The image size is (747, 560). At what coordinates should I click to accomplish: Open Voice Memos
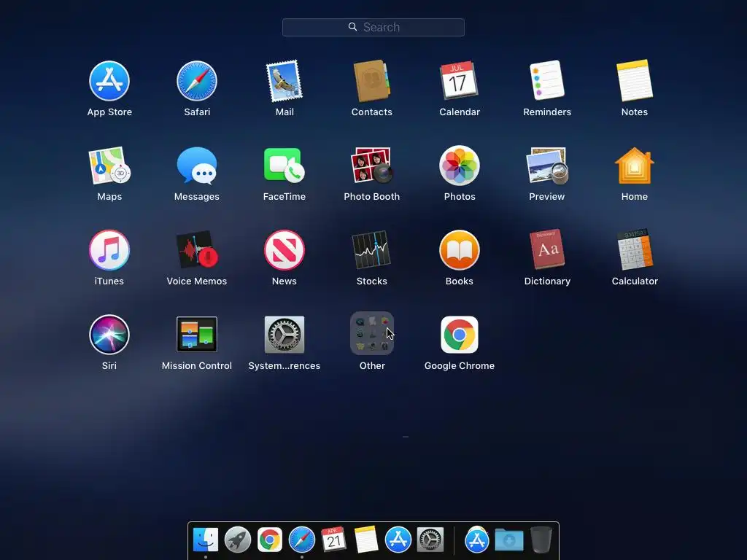pos(197,250)
